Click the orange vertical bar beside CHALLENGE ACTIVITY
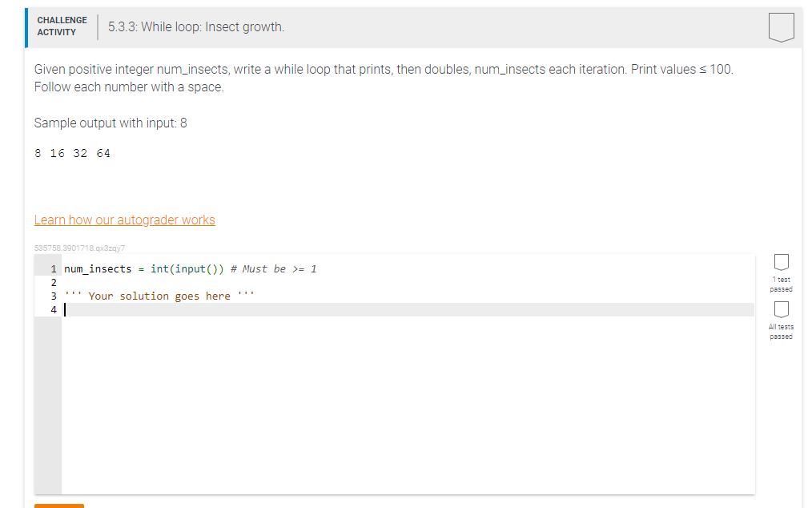Image resolution: width=812 pixels, height=508 pixels. (x=25, y=26)
